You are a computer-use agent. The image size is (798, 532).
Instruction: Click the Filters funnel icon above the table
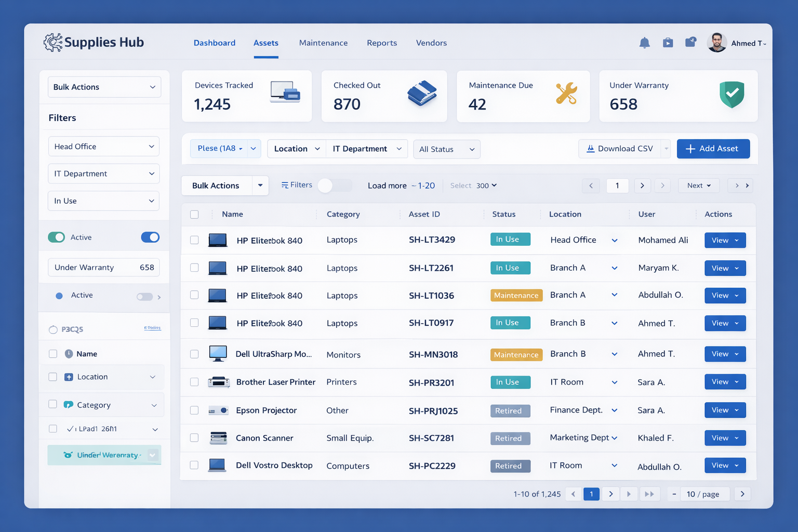[285, 185]
